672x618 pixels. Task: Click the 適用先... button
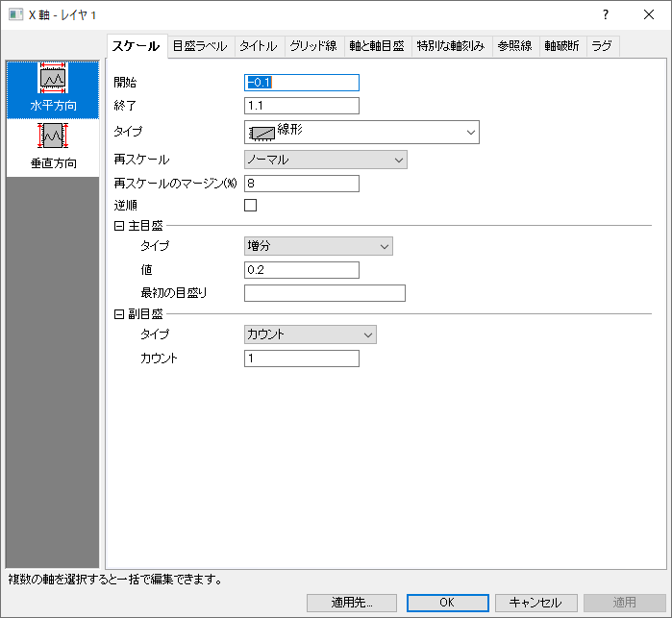coord(352,603)
